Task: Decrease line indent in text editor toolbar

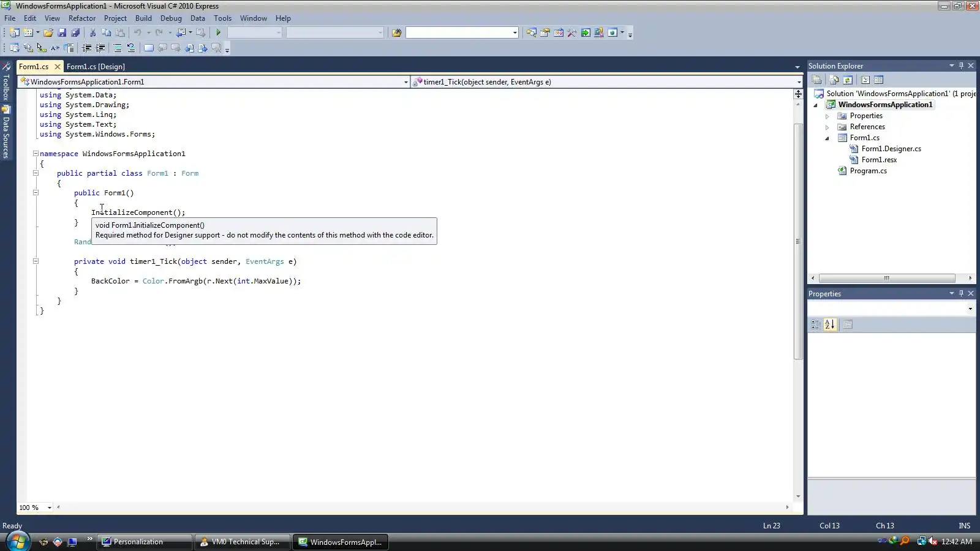Action: pos(87,48)
